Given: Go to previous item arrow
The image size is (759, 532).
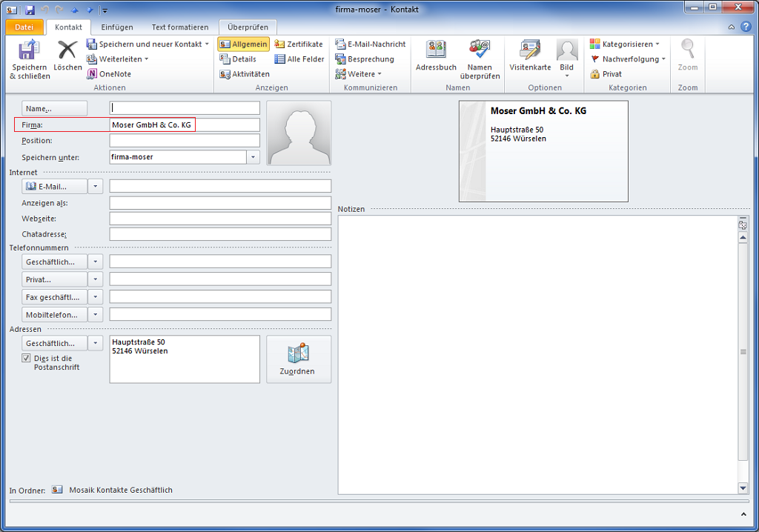Looking at the screenshot, I should pyautogui.click(x=75, y=10).
